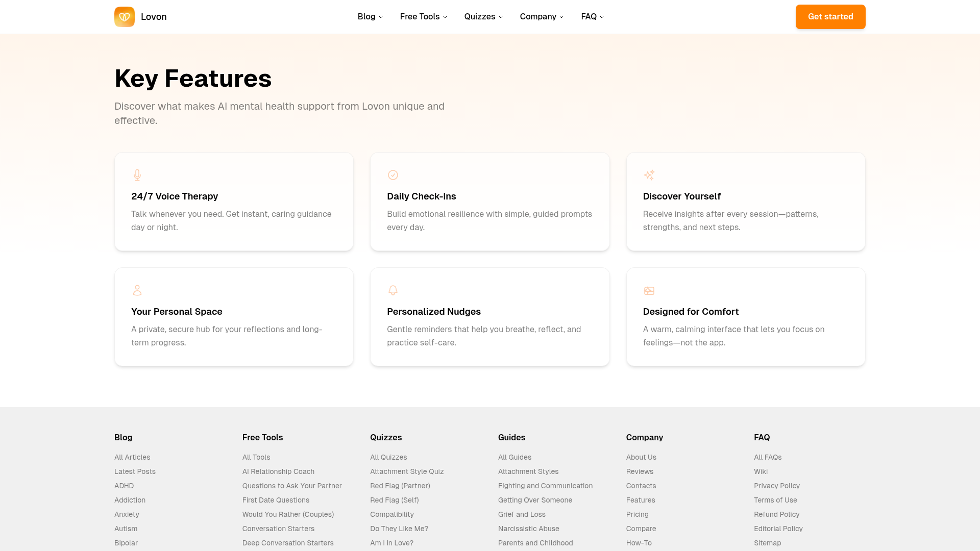This screenshot has height=551, width=980.
Task: Select the Compatibility quiz link
Action: pos(392,514)
